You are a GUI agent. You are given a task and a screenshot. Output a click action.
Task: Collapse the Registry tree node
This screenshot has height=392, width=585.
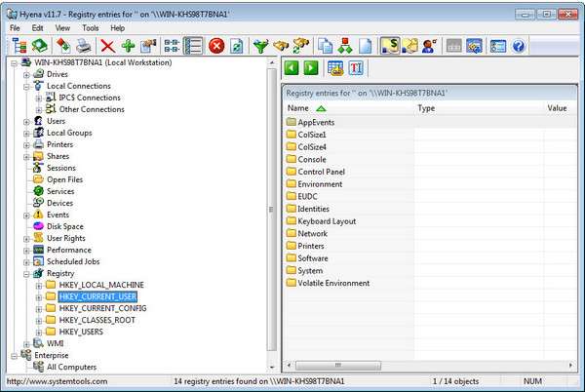pyautogui.click(x=26, y=274)
